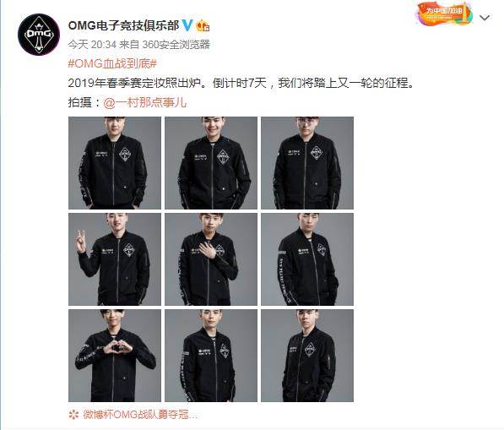This screenshot has height=430, width=504.
Task: Open the 今天 20:34 timestamp link
Action: [92, 45]
